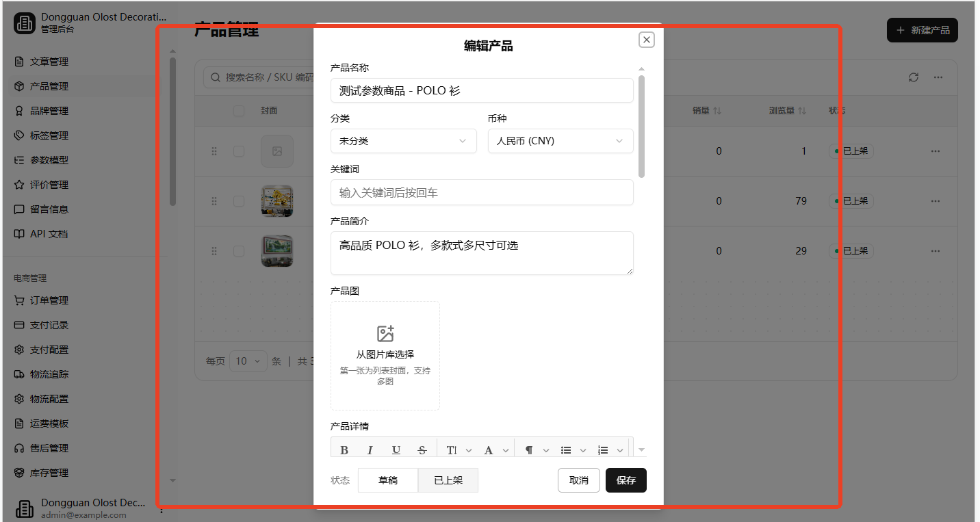
Task: Click the numbered list icon
Action: [x=603, y=449]
